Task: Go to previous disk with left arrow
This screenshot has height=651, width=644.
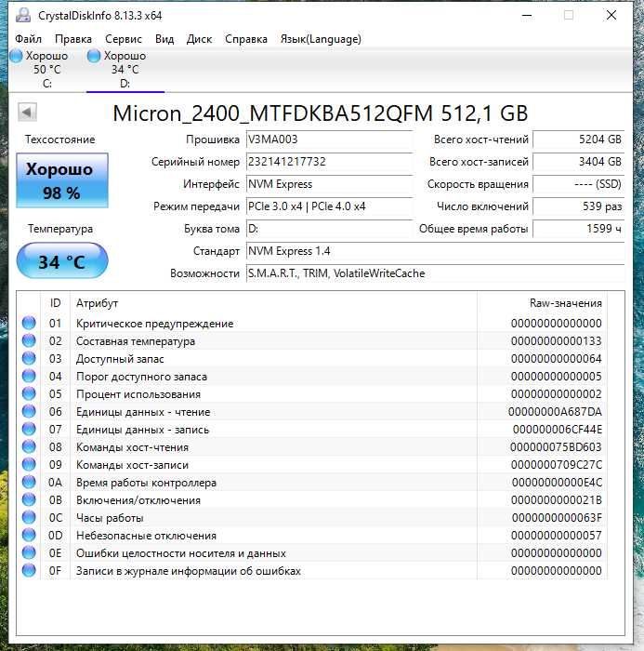Action: pyautogui.click(x=27, y=113)
